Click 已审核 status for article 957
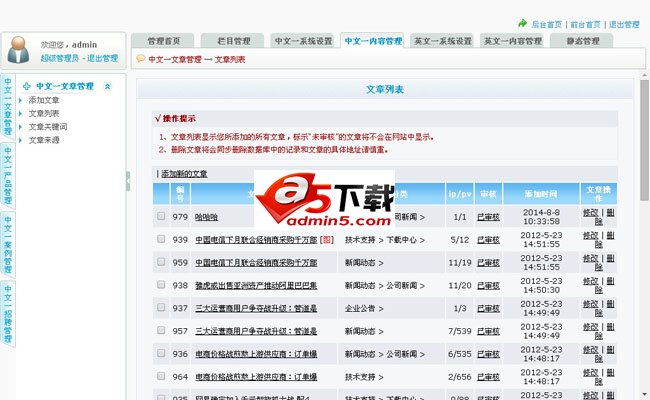The height and width of the screenshot is (400, 650). 488,331
